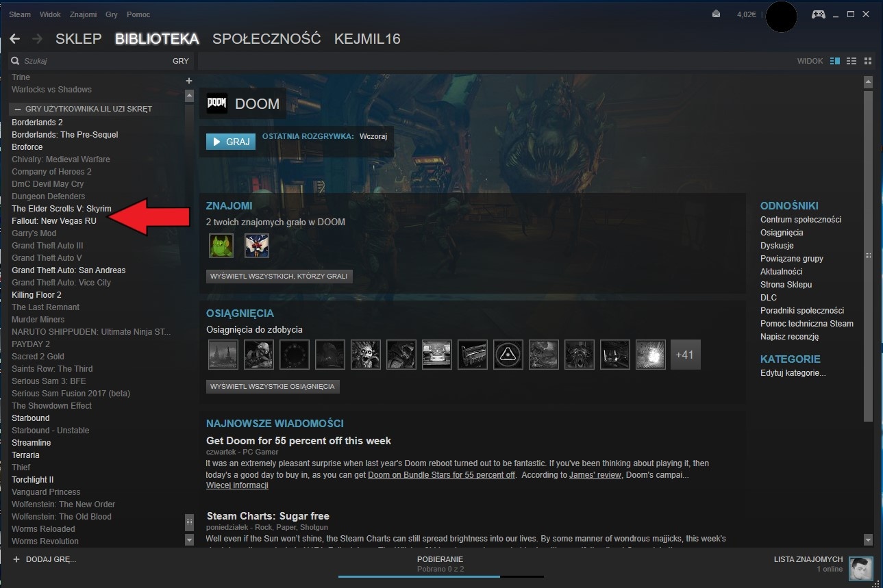
Task: Collapse the Gry użytkownika Lil Uzi Skręt category
Action: tap(17, 109)
